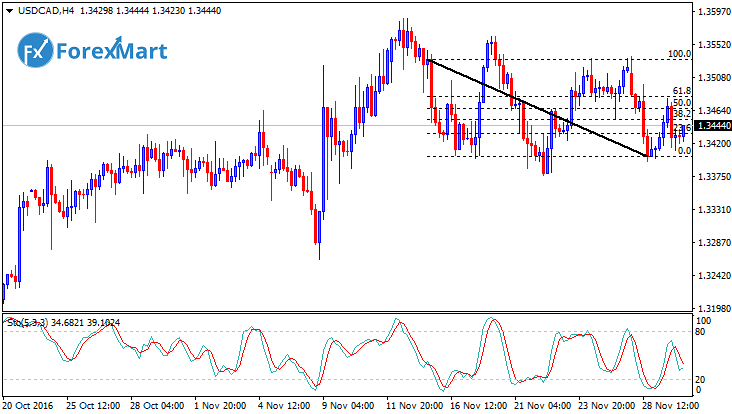Click the ForexMart FX logo icon

click(36, 52)
